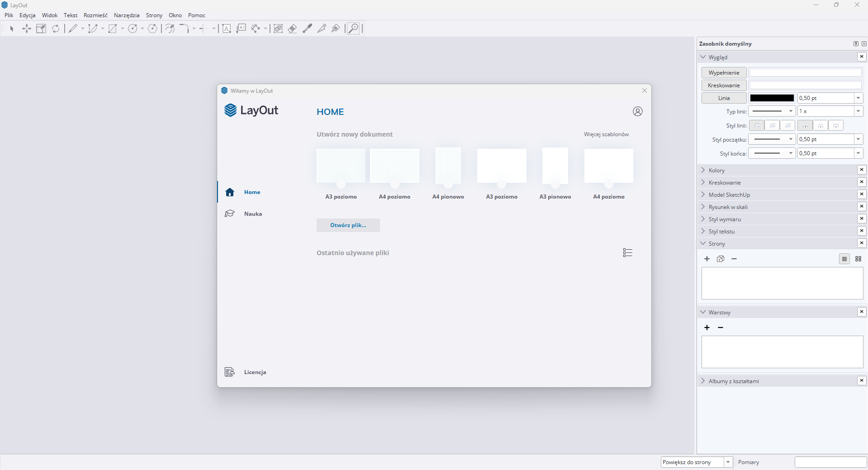This screenshot has width=868, height=470.
Task: Select the arrow Select tool
Action: [12, 28]
